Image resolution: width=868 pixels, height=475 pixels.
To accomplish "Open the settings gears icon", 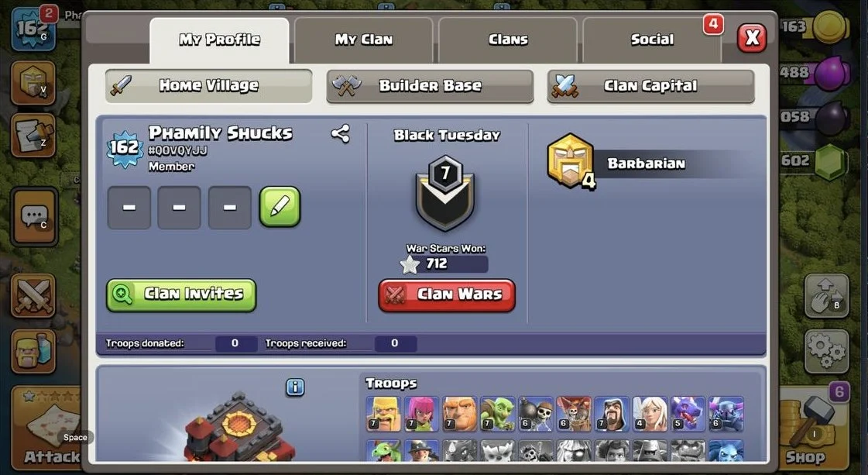I will click(826, 351).
